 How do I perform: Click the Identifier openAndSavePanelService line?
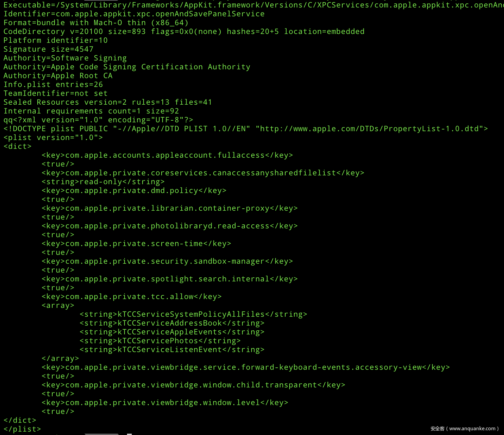pos(134,14)
